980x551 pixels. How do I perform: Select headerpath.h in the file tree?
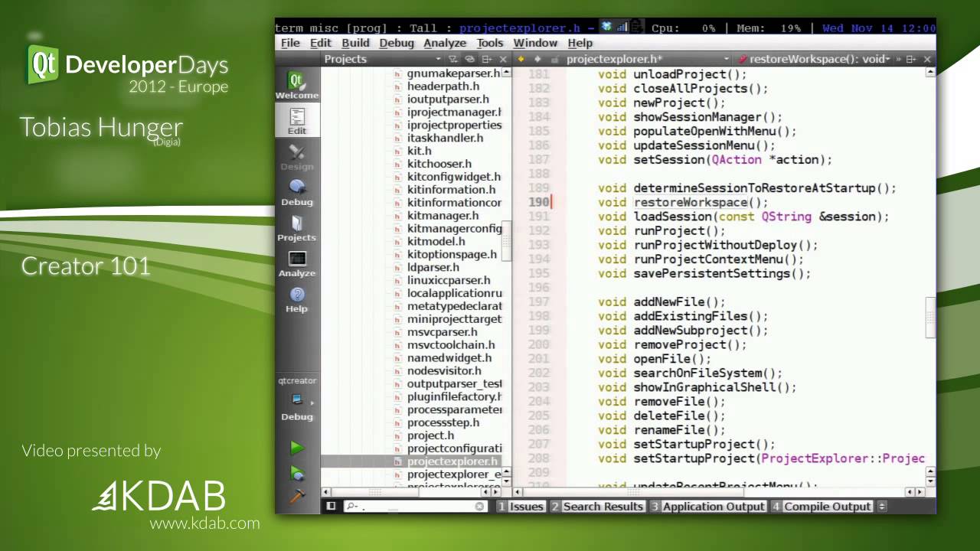[x=443, y=86]
